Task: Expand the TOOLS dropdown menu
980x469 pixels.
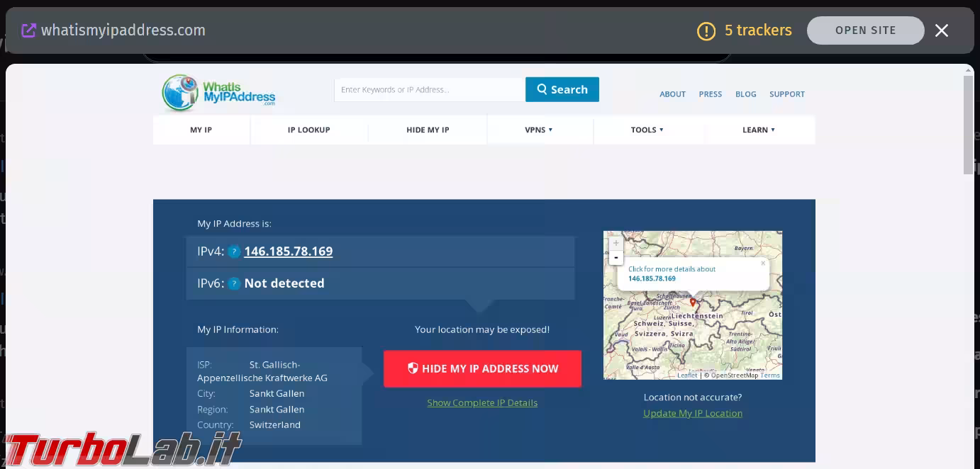Action: click(x=647, y=130)
